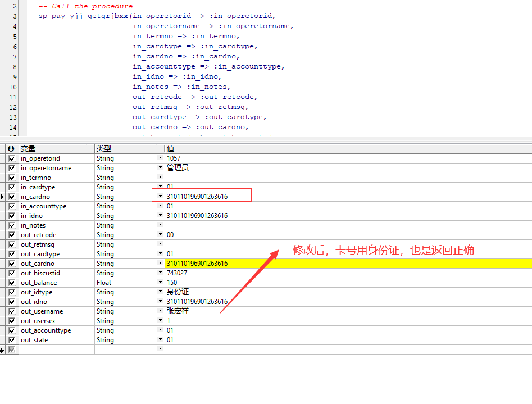Click code line out_cardno => :out_cardno
The height and width of the screenshot is (404, 532).
tap(190, 128)
